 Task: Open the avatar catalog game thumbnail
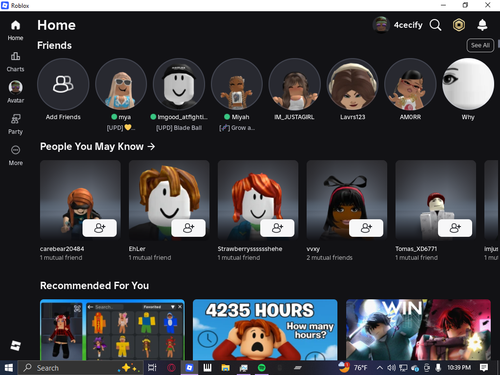(112, 330)
